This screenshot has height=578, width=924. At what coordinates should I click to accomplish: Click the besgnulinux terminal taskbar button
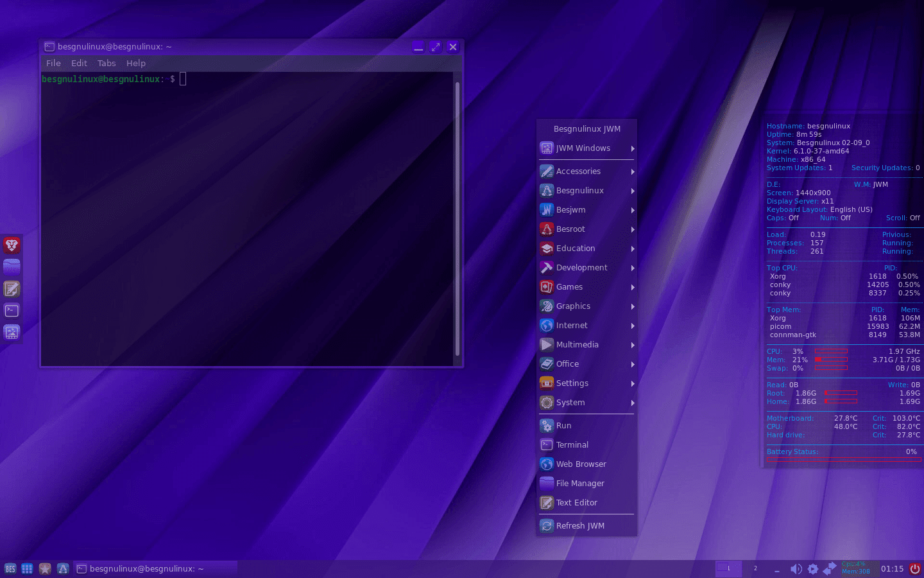155,568
